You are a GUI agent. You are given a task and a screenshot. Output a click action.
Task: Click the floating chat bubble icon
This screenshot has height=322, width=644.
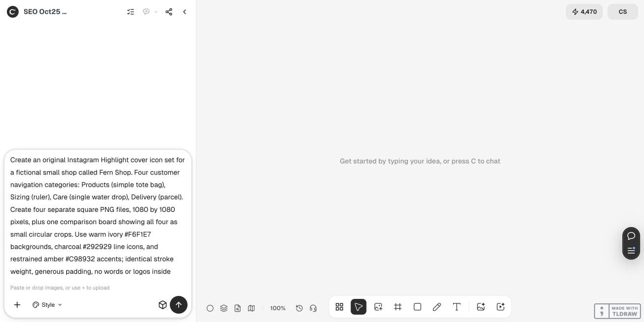(631, 236)
